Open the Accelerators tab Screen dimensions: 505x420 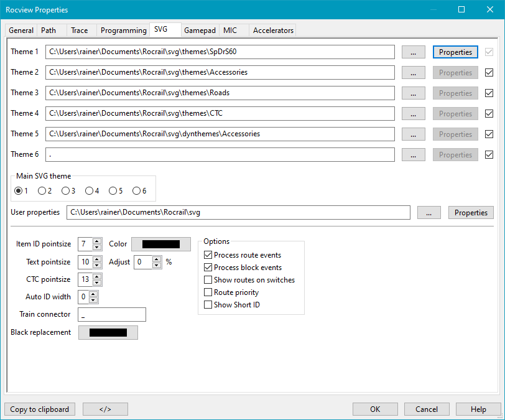(273, 30)
